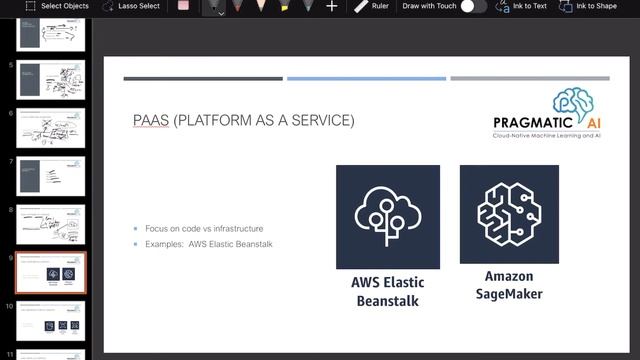Image resolution: width=640 pixels, height=360 pixels.
Task: Pick the pink eraser tool
Action: coord(183,5)
